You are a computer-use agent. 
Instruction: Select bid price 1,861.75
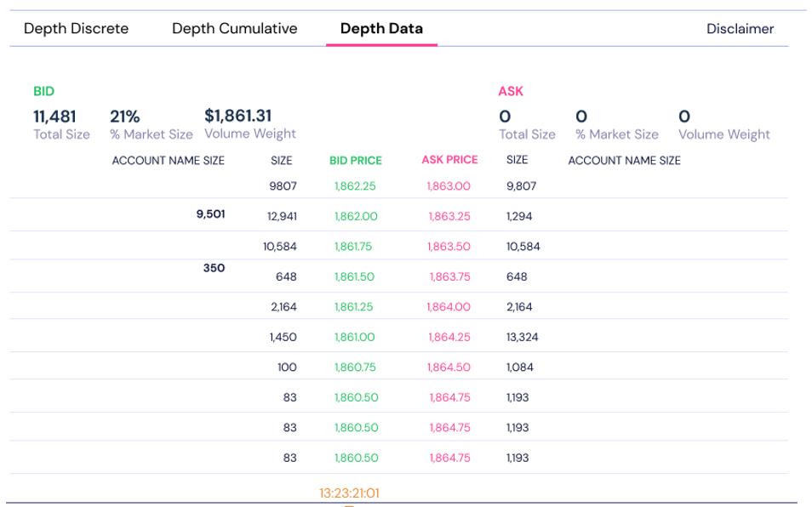(x=353, y=246)
